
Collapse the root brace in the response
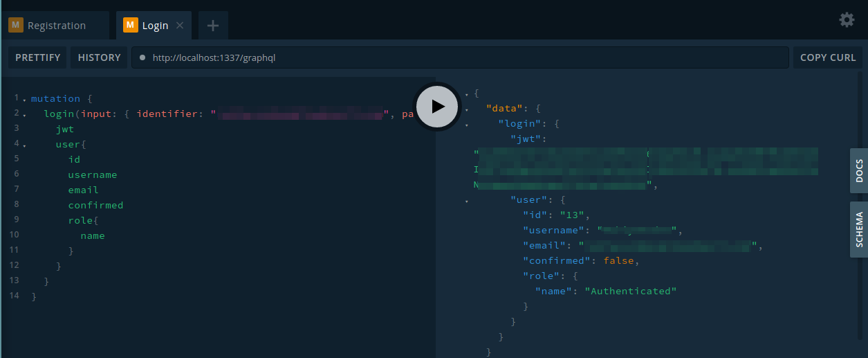(x=467, y=93)
